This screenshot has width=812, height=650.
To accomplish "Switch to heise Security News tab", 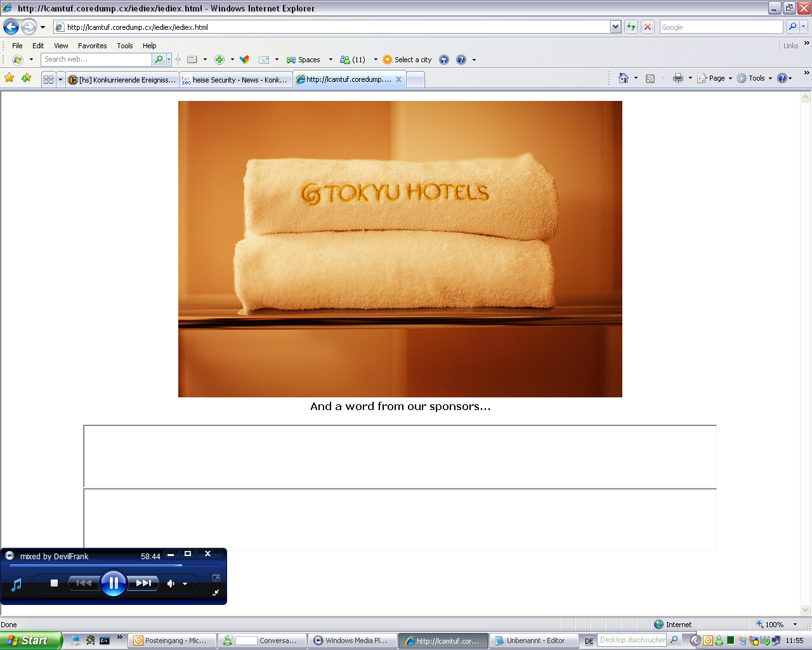I will click(236, 79).
